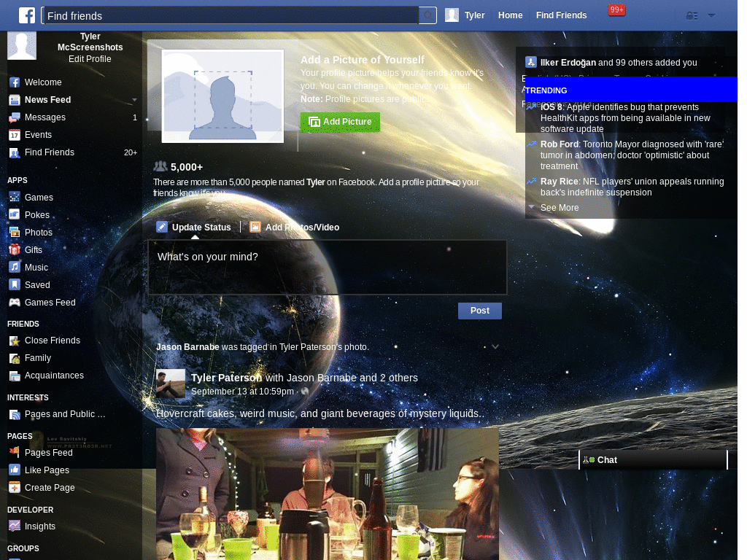Click the Find Friends 20+ count
747x560 pixels.
(131, 153)
